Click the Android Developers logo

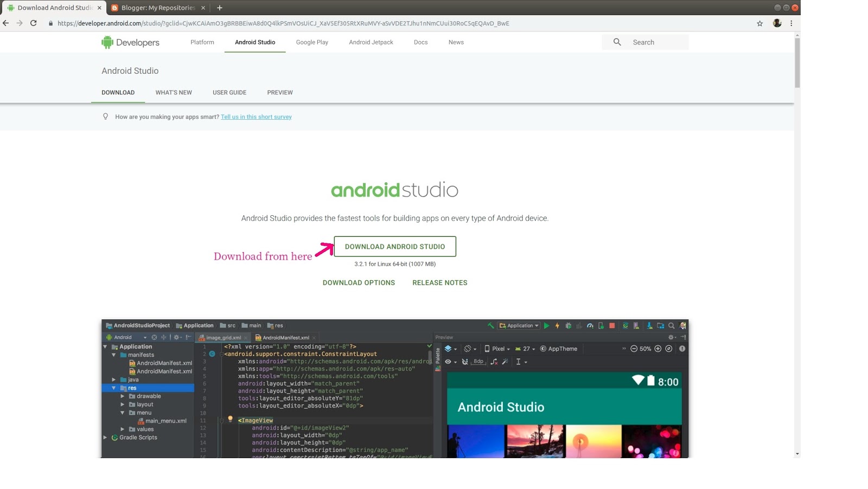click(130, 42)
